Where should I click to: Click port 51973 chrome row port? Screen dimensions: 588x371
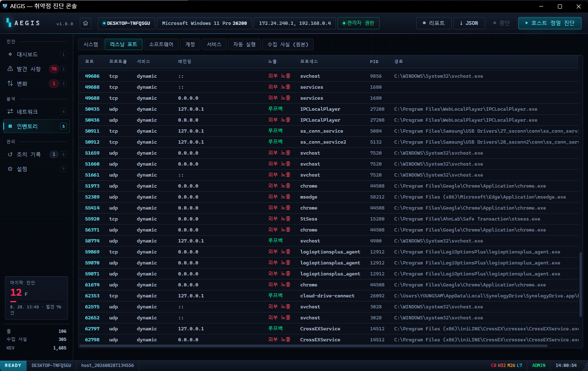(92, 186)
